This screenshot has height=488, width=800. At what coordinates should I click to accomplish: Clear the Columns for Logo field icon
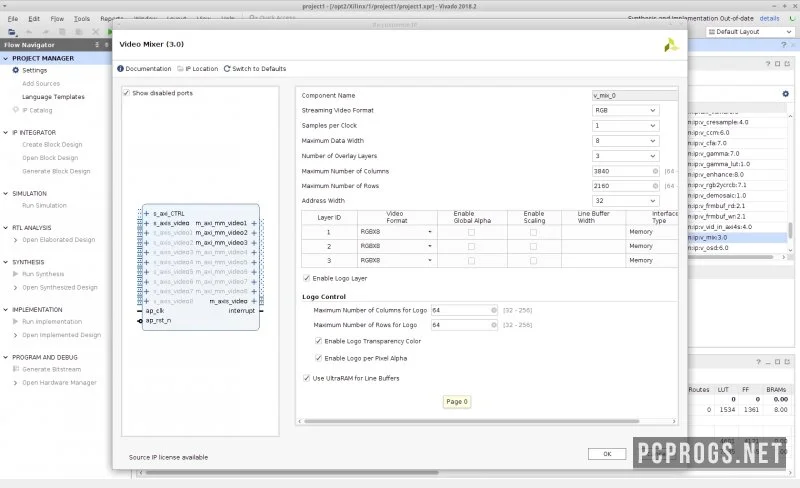(494, 310)
